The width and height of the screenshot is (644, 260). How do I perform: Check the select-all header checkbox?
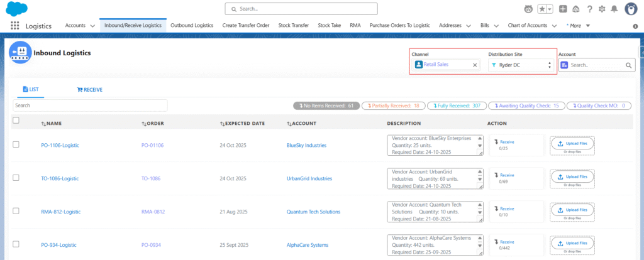tap(16, 121)
